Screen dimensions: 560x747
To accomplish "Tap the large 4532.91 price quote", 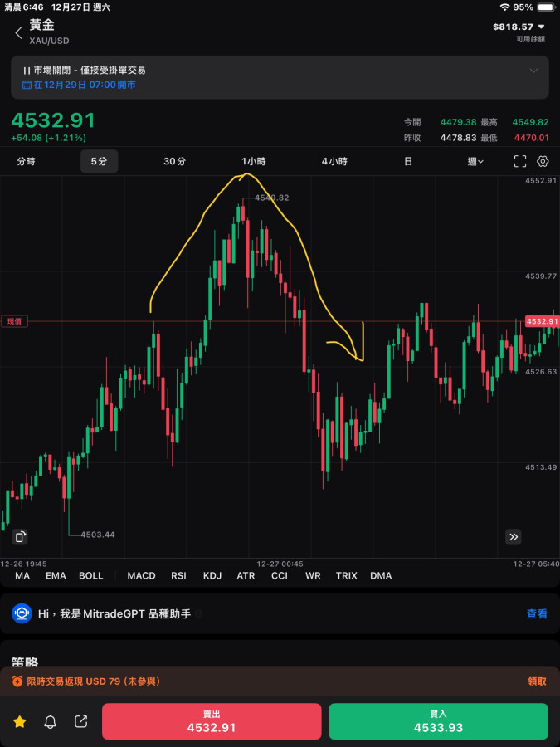I will point(53,121).
